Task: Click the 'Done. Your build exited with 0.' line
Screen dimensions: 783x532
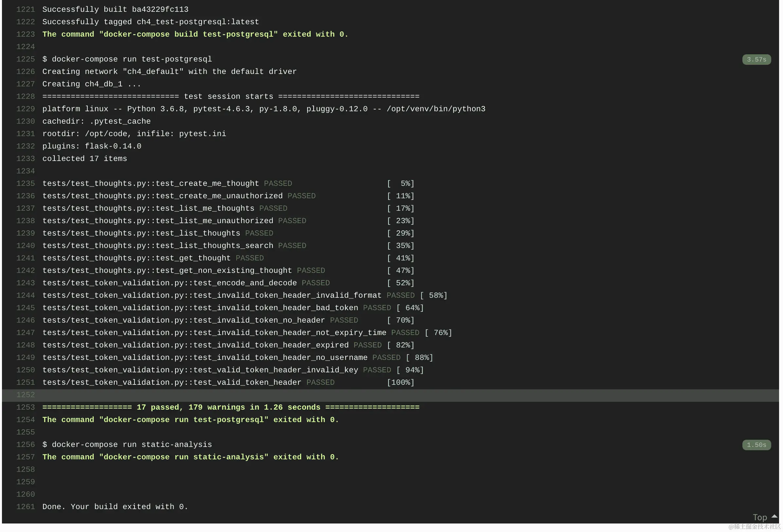Action: coord(115,507)
